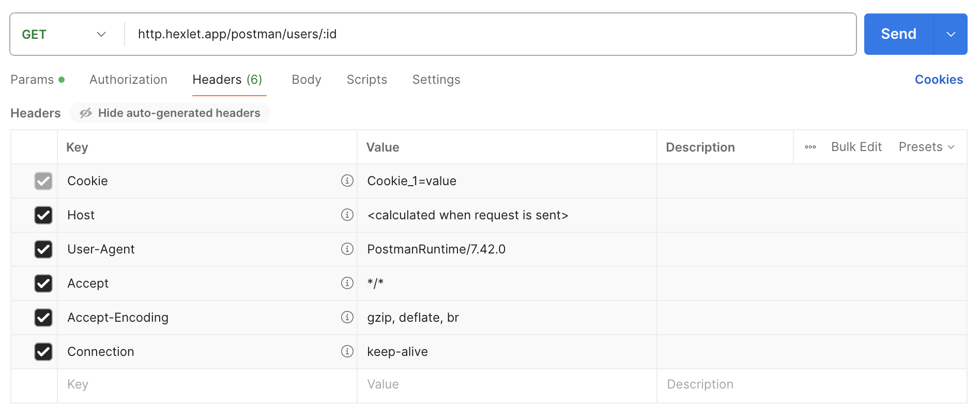Click the info icon beside Accept header
Image resolution: width=980 pixels, height=419 pixels.
tap(347, 283)
